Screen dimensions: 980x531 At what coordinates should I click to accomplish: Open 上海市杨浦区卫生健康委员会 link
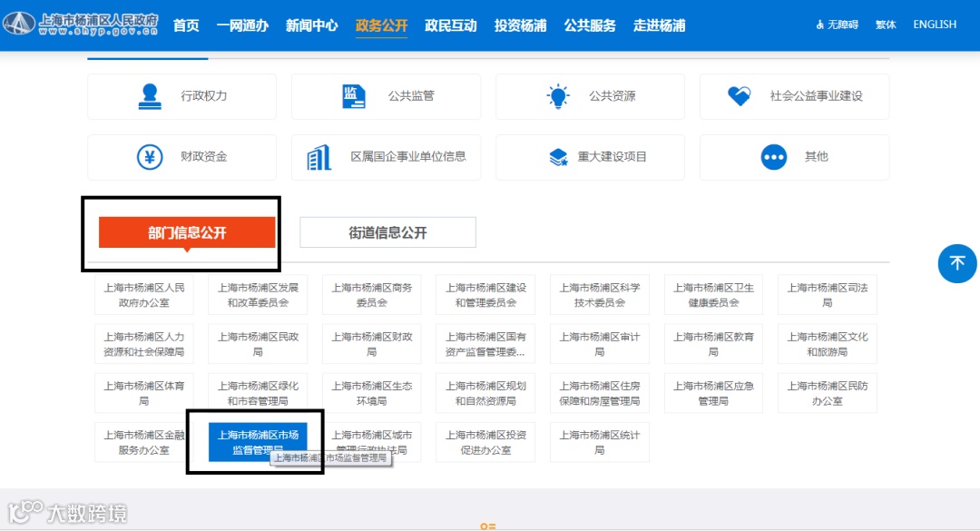tap(713, 295)
